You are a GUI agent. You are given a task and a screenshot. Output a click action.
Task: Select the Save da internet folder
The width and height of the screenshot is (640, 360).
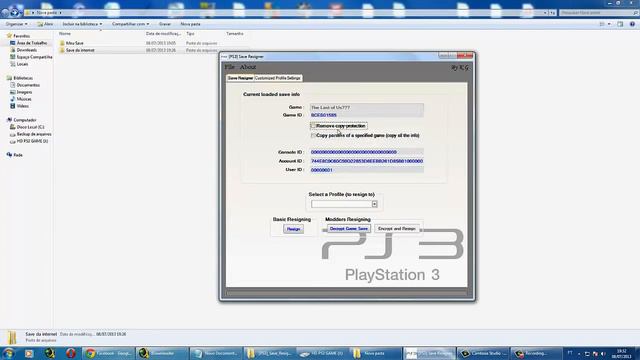[x=80, y=50]
